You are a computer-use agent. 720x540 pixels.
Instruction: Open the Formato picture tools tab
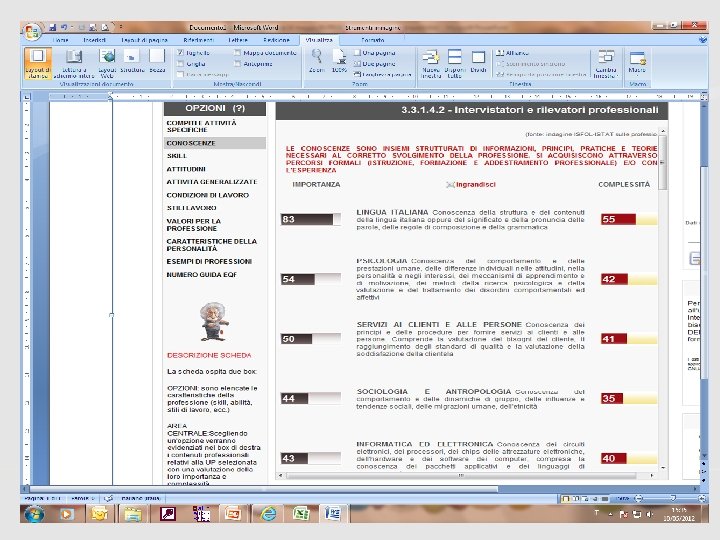(x=372, y=40)
